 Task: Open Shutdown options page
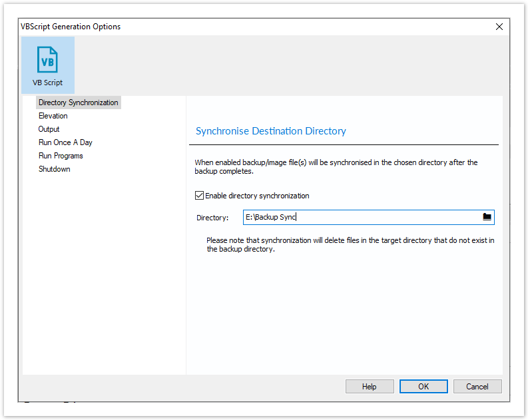[x=54, y=169]
